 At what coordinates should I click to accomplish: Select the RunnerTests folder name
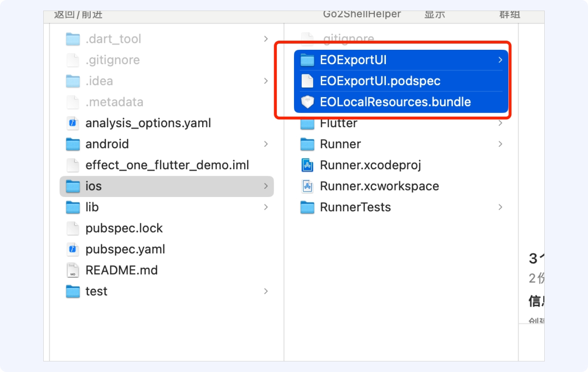pyautogui.click(x=356, y=207)
